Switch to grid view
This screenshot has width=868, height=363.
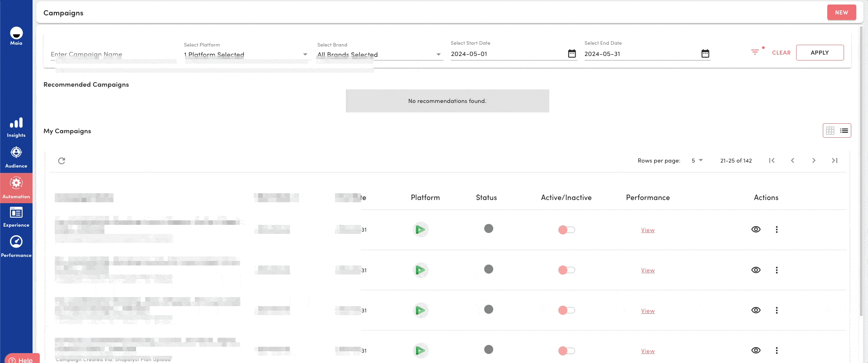(x=830, y=130)
